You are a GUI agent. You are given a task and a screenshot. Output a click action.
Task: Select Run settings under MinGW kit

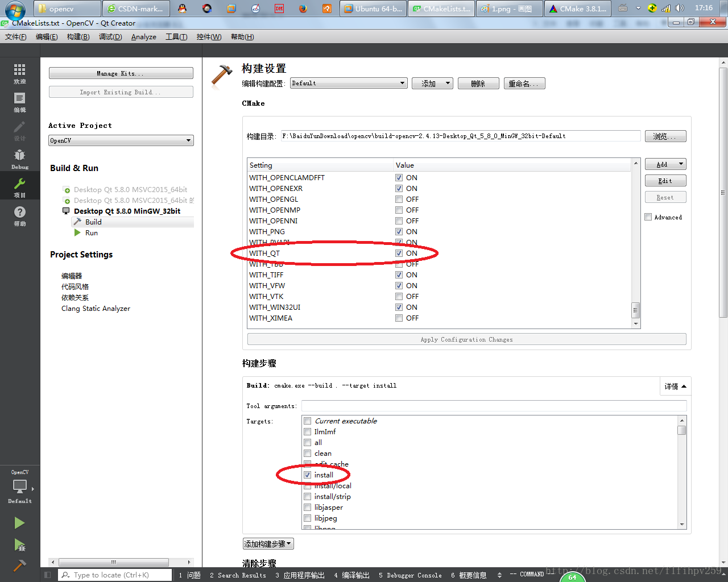click(x=92, y=233)
